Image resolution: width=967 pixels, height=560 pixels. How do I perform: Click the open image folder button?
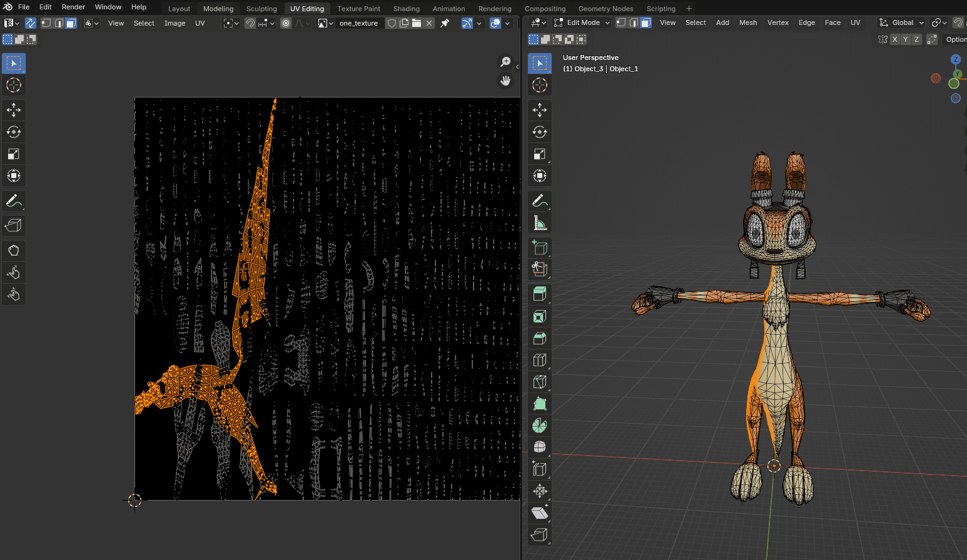[417, 23]
